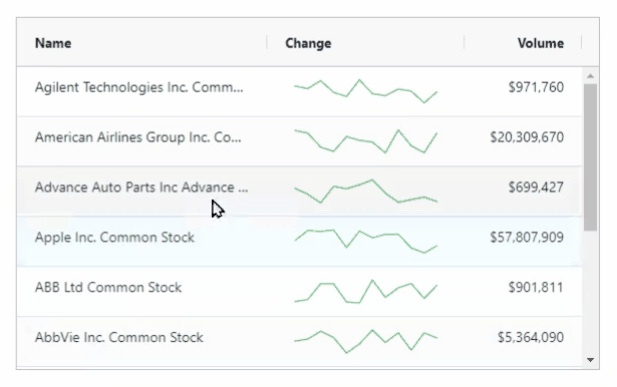This screenshot has height=387, width=617.
Task: Click the $57,807,909 volume cell
Action: pyautogui.click(x=527, y=237)
